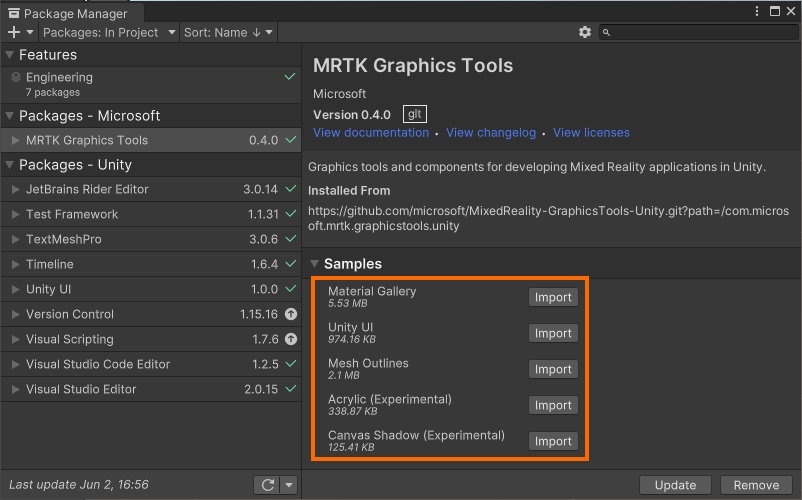The height and width of the screenshot is (500, 802).
Task: Click the refresh package list icon
Action: tap(267, 485)
